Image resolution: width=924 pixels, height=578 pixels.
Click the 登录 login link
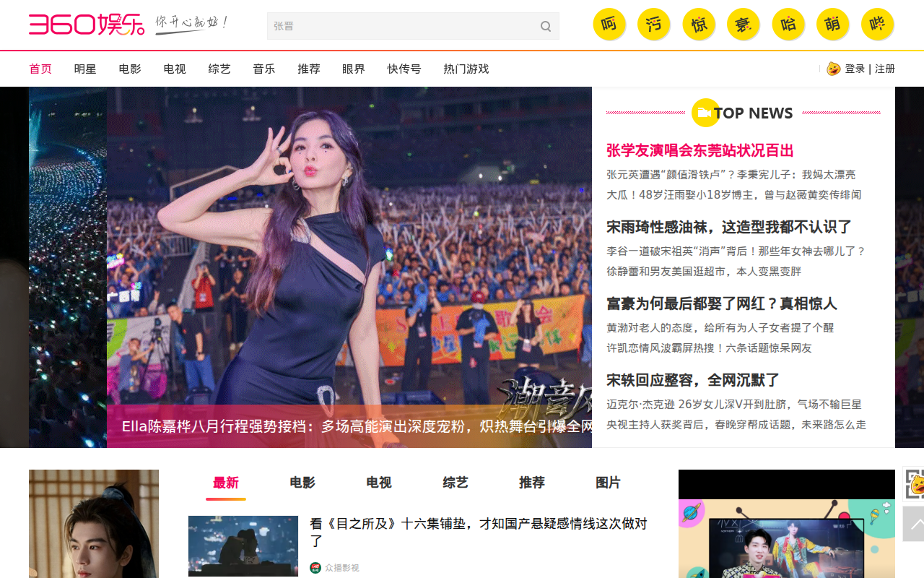[x=855, y=69]
